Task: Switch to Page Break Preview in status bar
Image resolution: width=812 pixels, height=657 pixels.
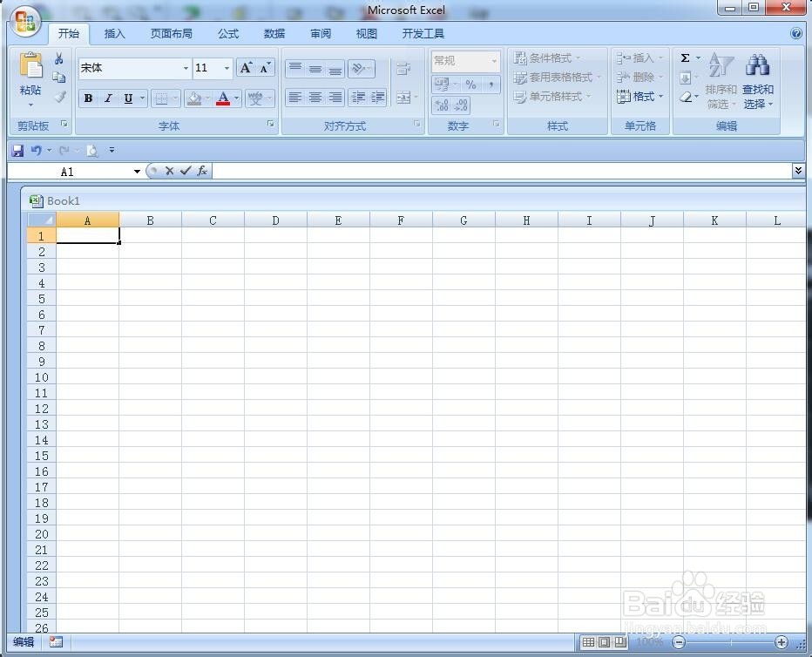Action: [620, 642]
